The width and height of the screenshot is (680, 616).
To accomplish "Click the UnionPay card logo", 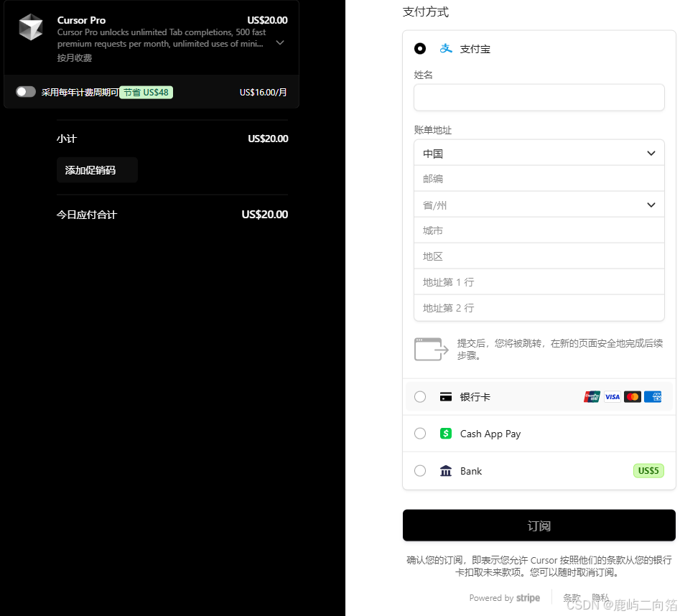I will tap(592, 396).
